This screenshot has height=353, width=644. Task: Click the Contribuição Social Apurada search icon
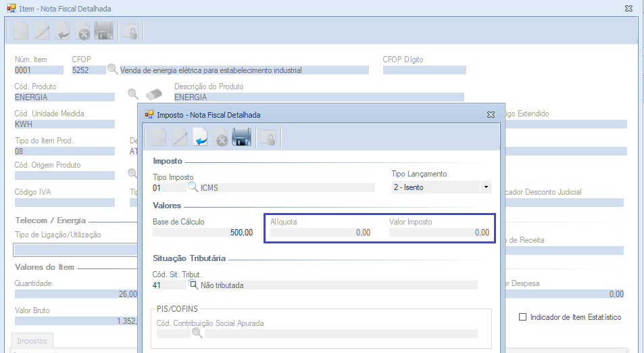(197, 333)
